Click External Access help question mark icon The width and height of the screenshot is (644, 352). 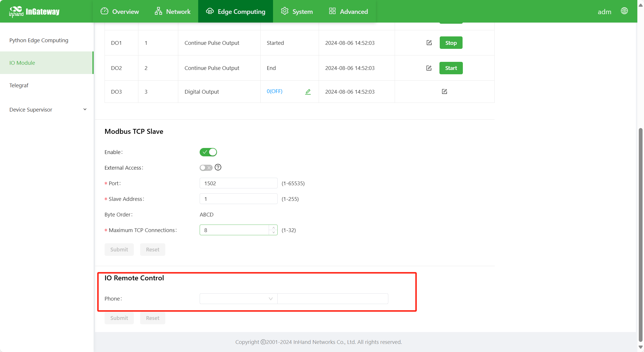pyautogui.click(x=218, y=167)
